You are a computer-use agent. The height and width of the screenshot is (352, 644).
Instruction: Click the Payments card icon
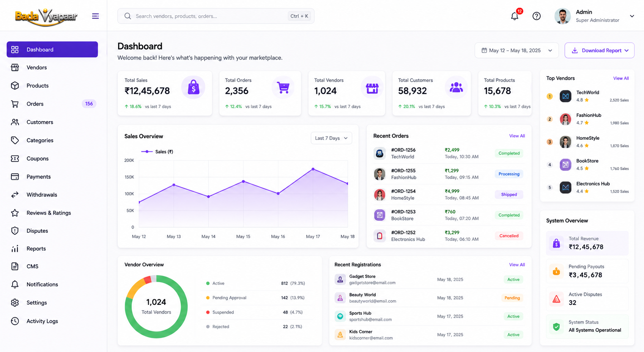15,177
